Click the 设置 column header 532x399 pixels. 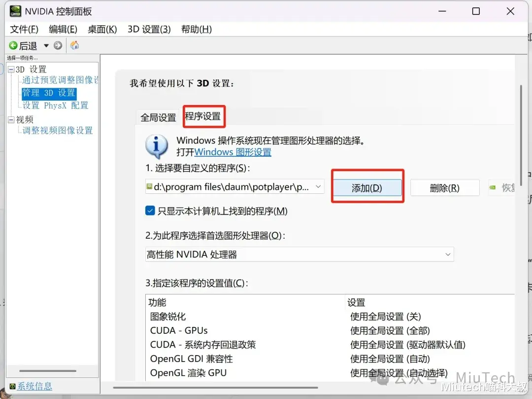(356, 302)
